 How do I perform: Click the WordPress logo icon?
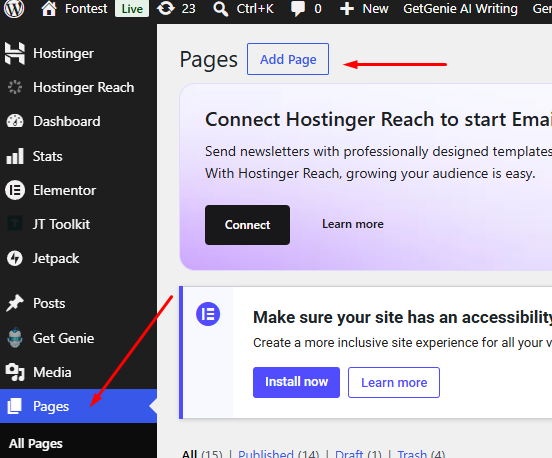(x=14, y=9)
